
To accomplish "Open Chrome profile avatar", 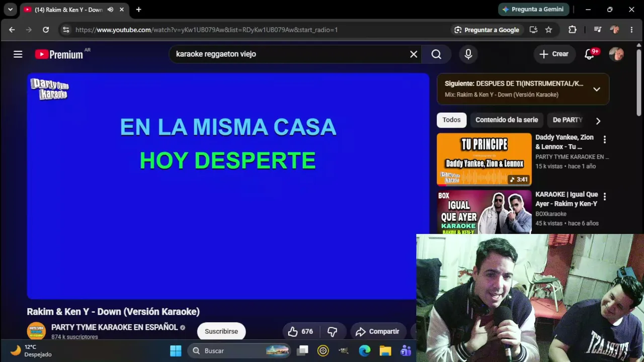I will pyautogui.click(x=614, y=30).
